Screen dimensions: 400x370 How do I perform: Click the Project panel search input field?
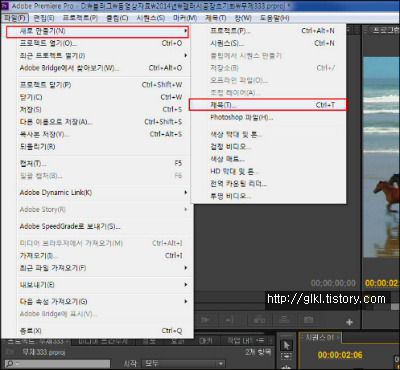(x=58, y=363)
